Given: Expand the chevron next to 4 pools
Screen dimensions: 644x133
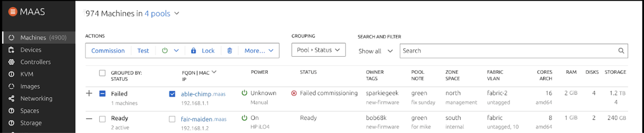Looking at the screenshot, I should (x=177, y=13).
